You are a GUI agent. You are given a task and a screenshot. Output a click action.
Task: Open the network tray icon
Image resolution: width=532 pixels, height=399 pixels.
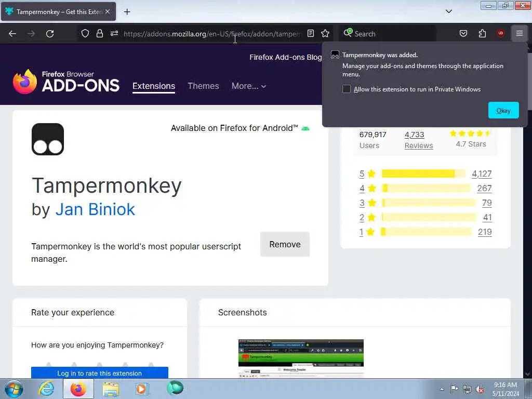[x=467, y=389]
